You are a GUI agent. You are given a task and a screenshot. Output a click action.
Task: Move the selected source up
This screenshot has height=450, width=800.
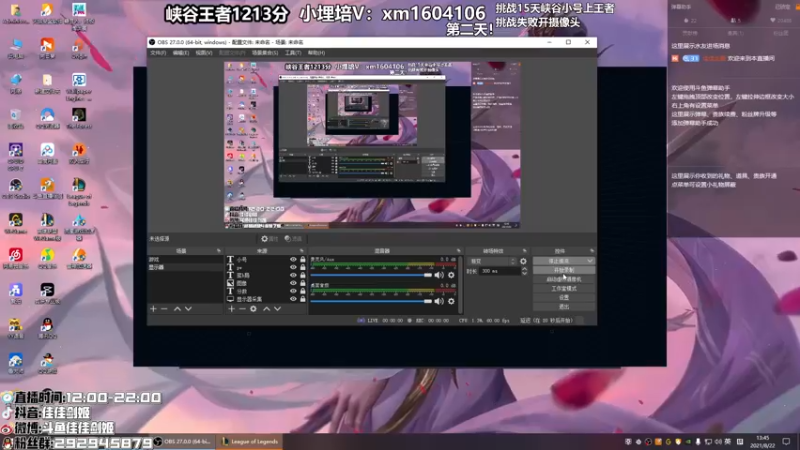[266, 309]
